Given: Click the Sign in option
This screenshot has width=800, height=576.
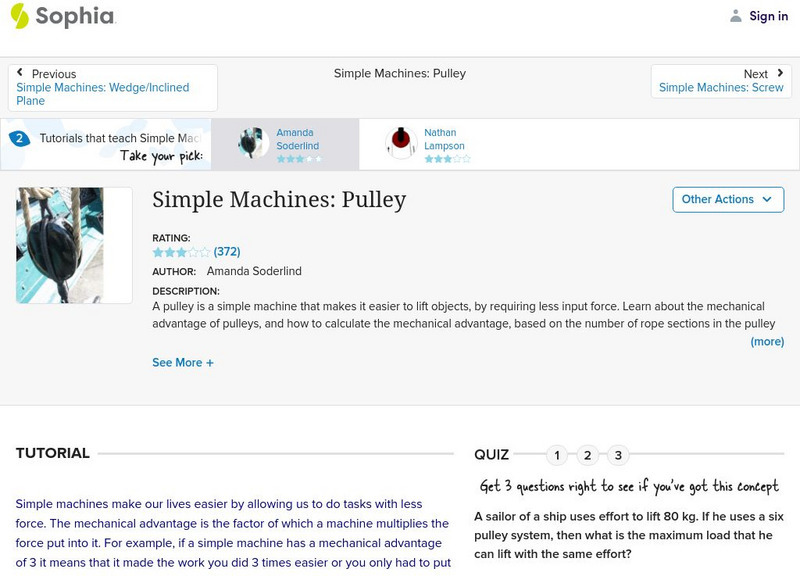Looking at the screenshot, I should (x=767, y=16).
